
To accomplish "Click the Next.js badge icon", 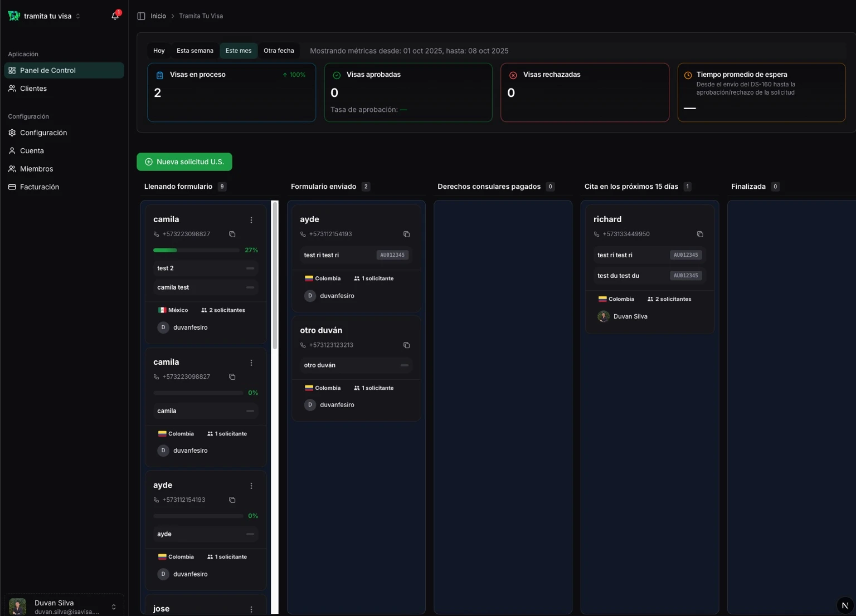I will [x=845, y=605].
